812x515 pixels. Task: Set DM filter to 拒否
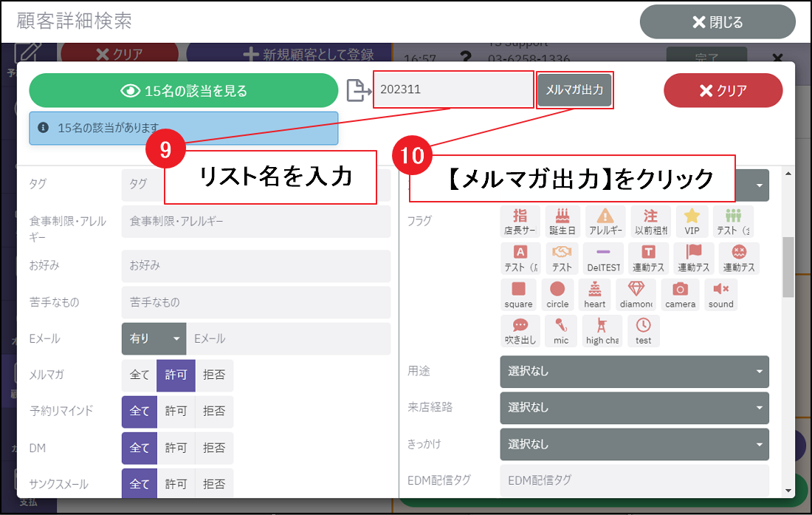click(214, 448)
